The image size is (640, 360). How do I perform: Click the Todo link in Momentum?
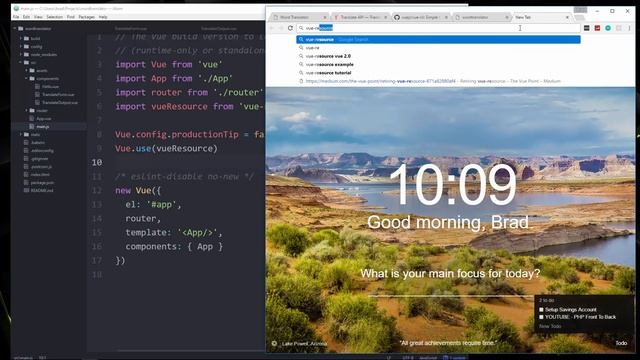[x=621, y=343]
